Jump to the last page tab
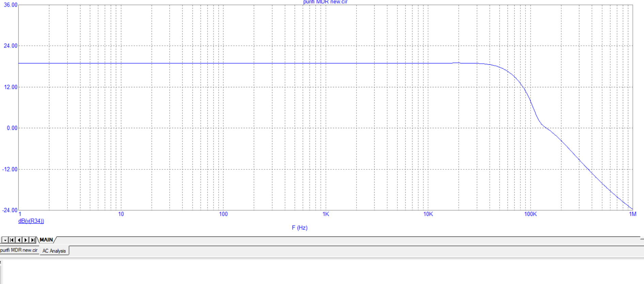 (32, 240)
